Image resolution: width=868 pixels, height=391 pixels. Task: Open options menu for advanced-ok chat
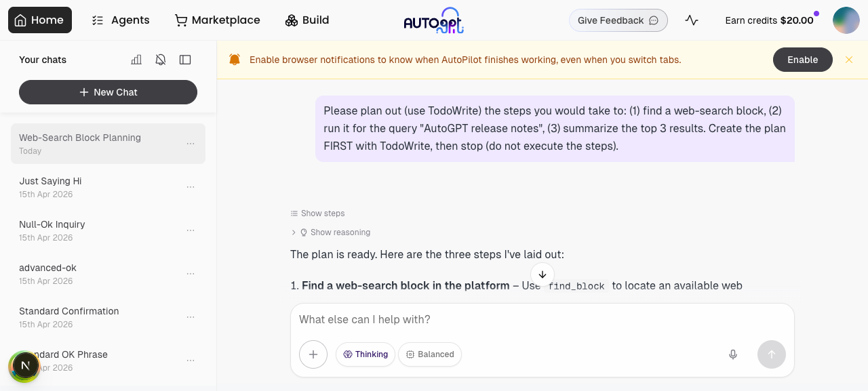point(191,274)
